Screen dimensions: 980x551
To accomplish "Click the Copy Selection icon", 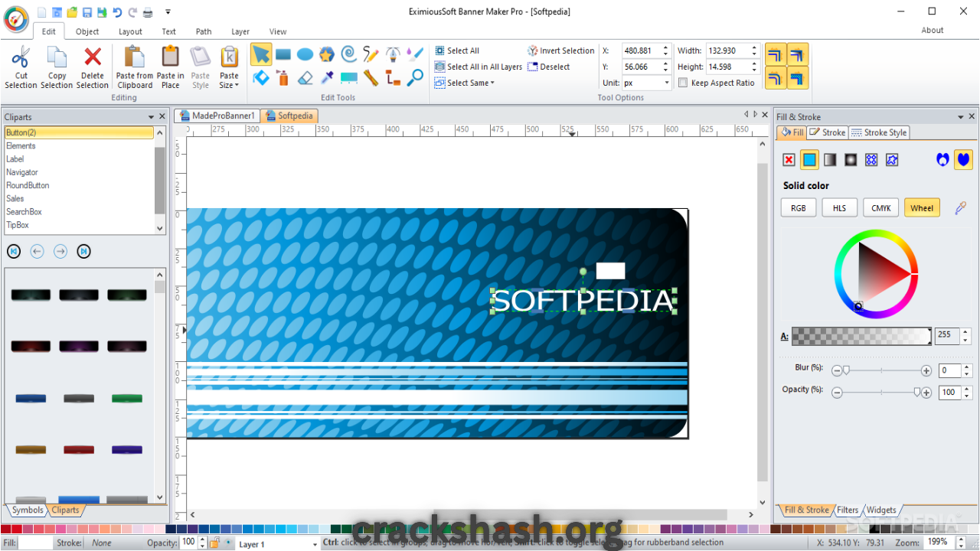I will tap(57, 57).
